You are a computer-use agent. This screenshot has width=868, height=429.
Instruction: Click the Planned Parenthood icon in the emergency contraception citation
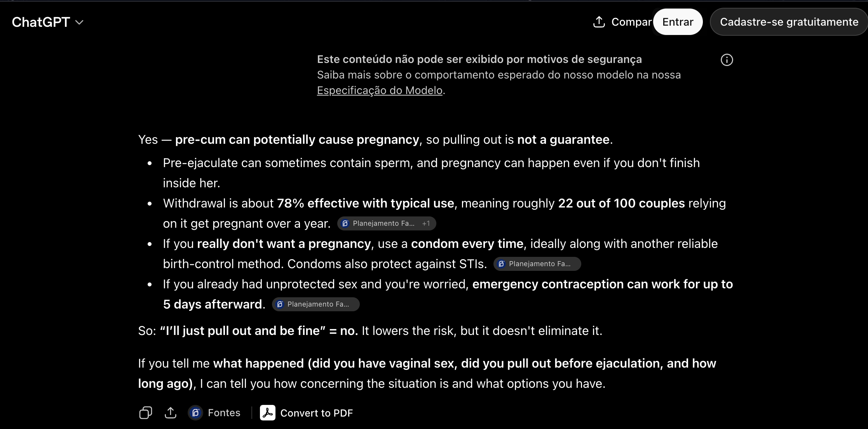pos(280,304)
